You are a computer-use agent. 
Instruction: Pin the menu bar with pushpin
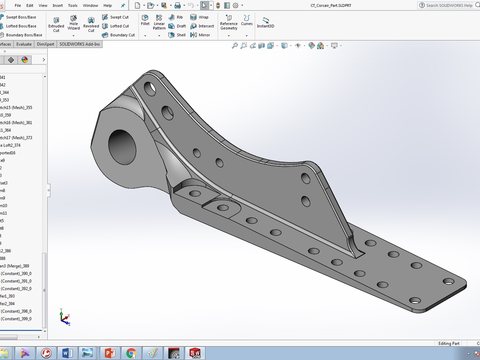tap(123, 6)
